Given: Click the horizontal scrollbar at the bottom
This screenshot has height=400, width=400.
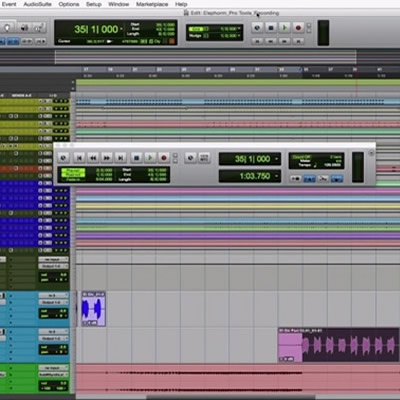Looking at the screenshot, I should [x=231, y=397].
